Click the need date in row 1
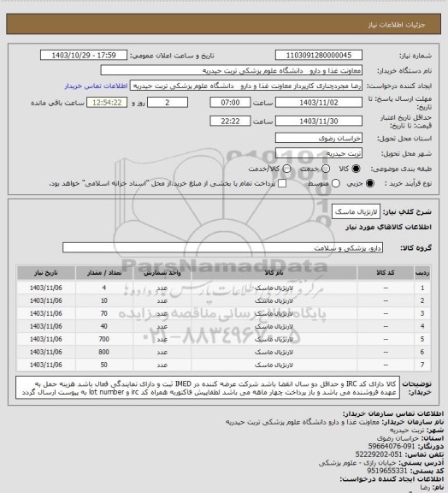Screen dimensions: 448x493 click(46, 288)
